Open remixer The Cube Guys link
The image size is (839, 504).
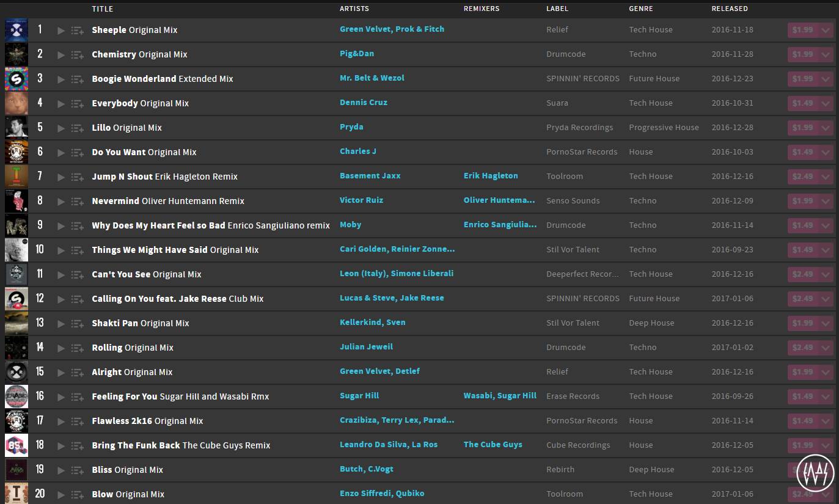tap(493, 445)
